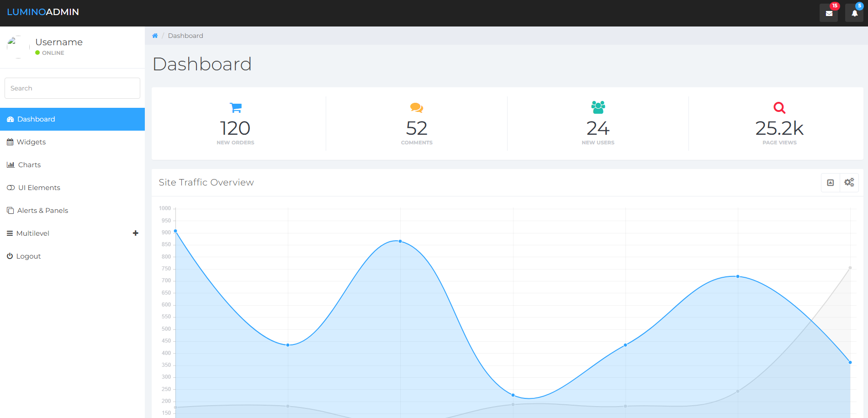Click the ONLINE status indicator

50,53
